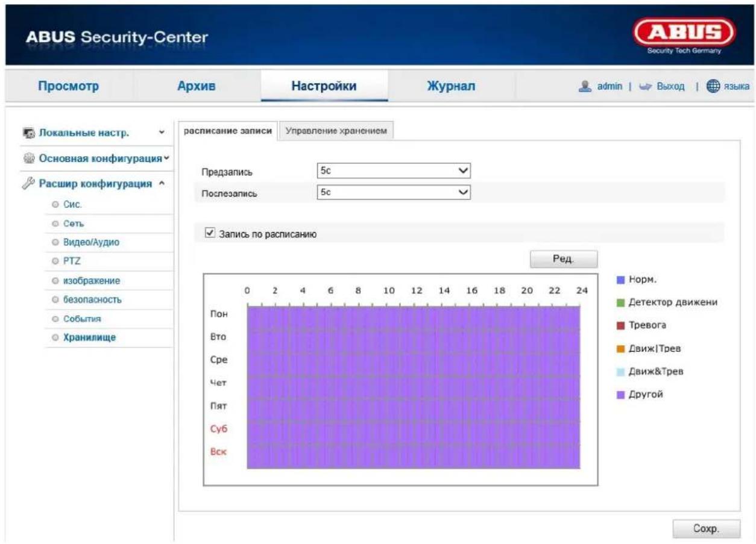Click the Ред. edit button

[564, 259]
